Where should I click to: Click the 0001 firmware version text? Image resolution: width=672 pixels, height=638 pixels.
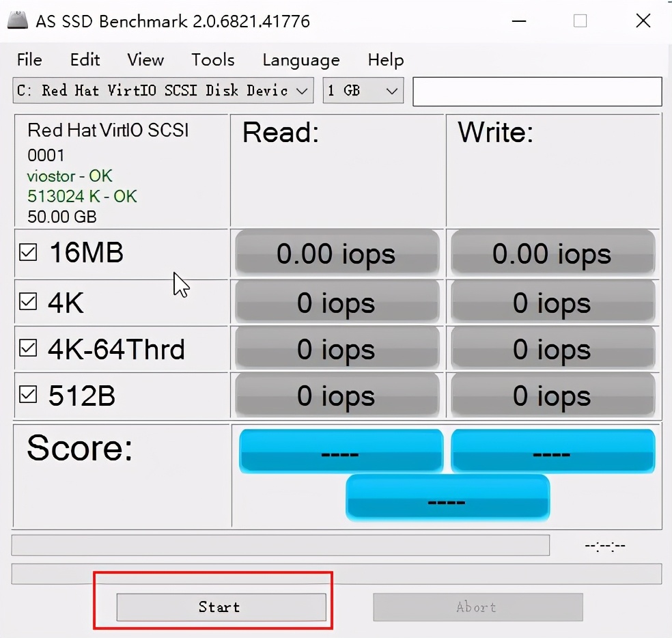point(46,155)
